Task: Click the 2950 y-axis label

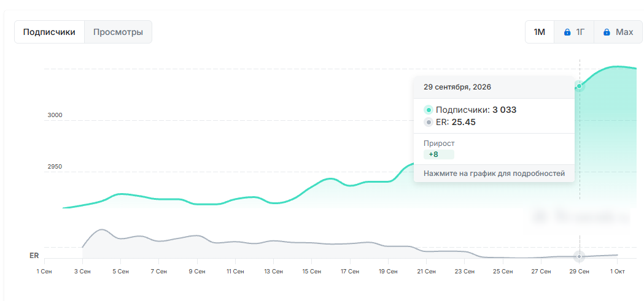Action: point(55,167)
